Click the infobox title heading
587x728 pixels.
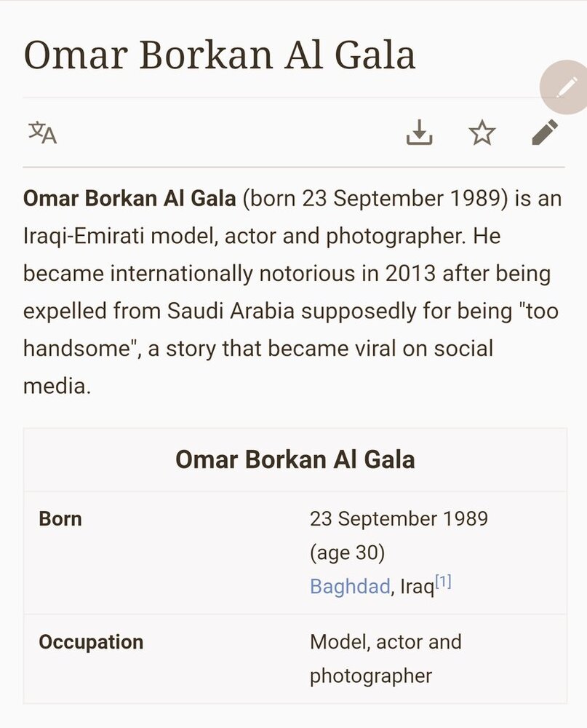click(x=295, y=459)
